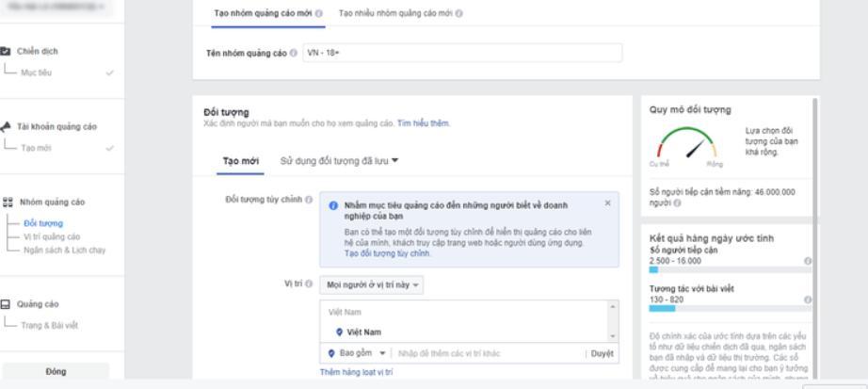Click Thêm hàng loạt vị trí link
The height and width of the screenshot is (389, 868).
click(x=357, y=372)
